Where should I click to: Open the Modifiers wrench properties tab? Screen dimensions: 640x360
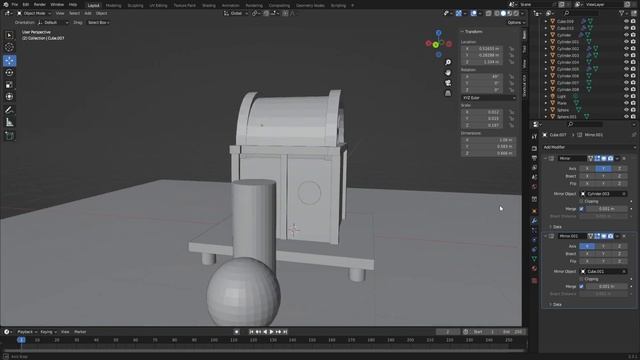534,221
